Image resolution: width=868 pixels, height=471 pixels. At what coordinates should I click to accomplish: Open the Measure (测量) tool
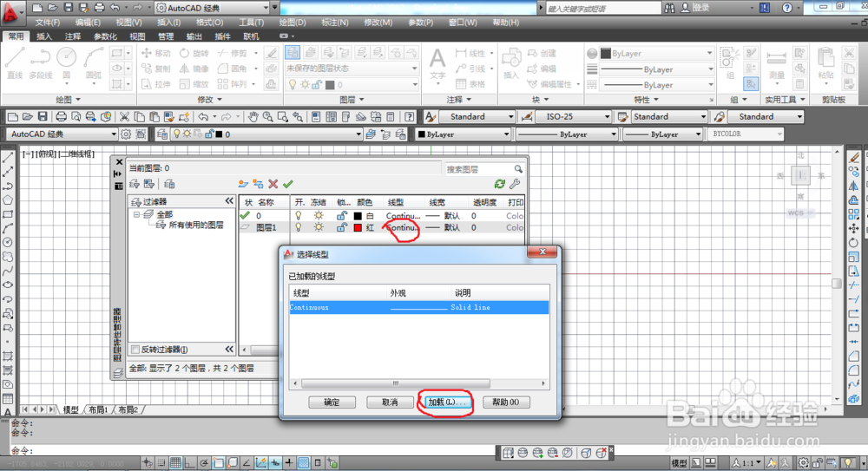[777, 63]
